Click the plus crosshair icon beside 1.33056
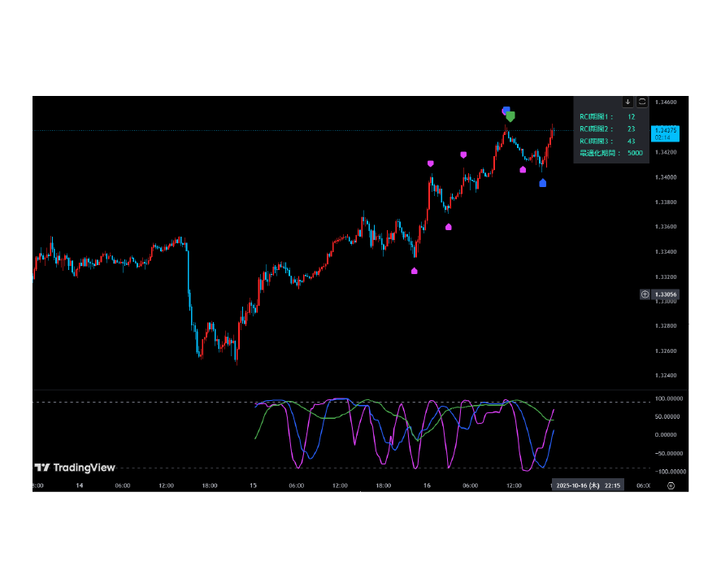 pos(645,294)
